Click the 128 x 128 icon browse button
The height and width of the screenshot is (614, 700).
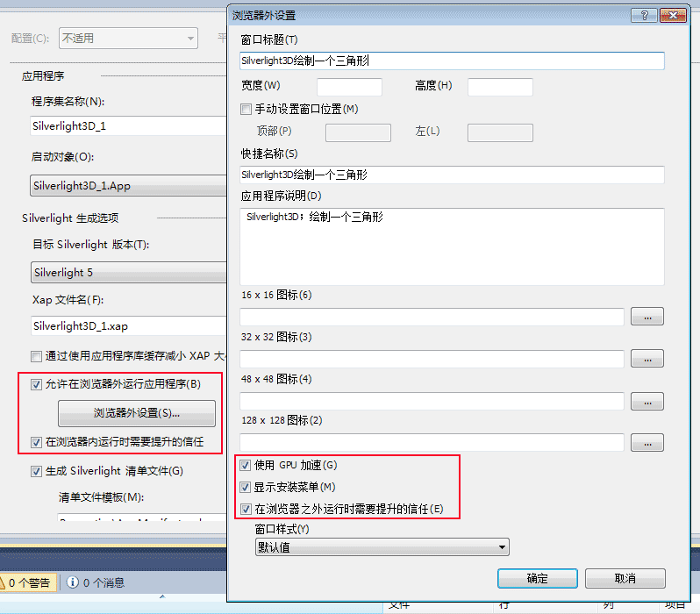click(x=647, y=443)
